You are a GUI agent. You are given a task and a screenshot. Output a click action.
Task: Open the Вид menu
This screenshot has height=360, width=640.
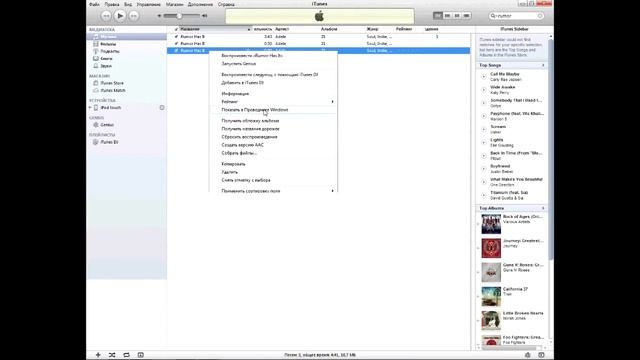(128, 4)
